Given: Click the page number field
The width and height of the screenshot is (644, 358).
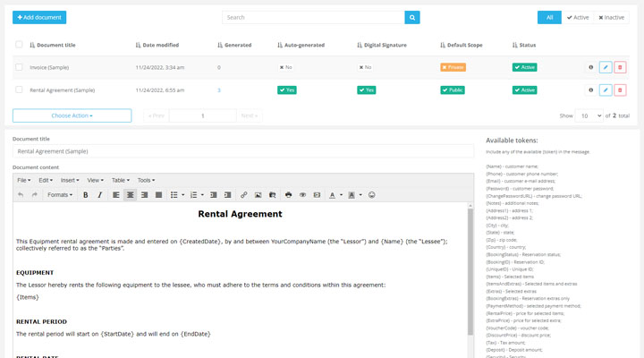Looking at the screenshot, I should (202, 116).
